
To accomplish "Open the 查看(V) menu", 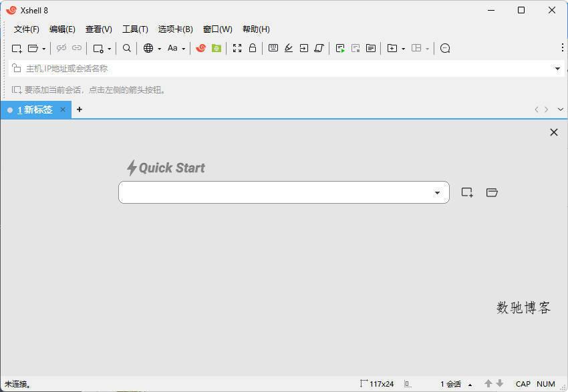I will click(98, 29).
